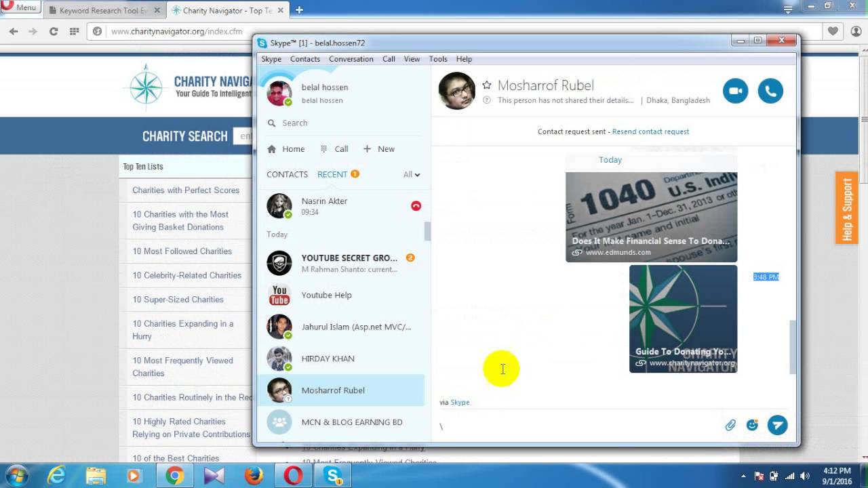868x488 pixels.
Task: Star Mosharrof Rubel as favorite
Action: point(486,85)
